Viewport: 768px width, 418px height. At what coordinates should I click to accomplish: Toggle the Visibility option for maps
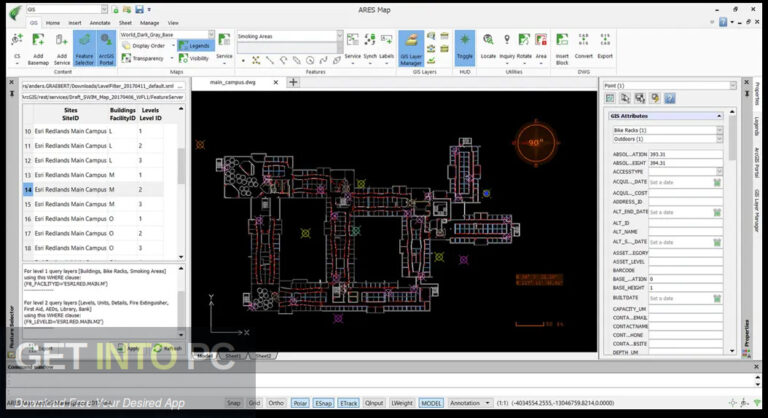tap(194, 58)
